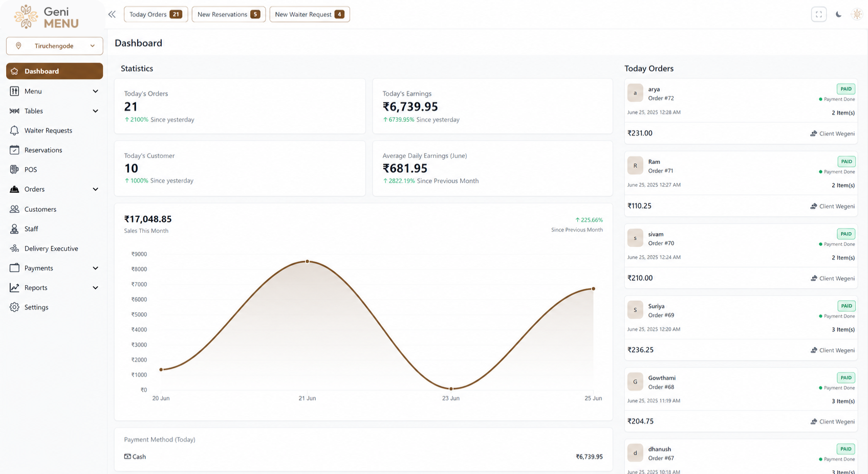Click the Reservations calendar icon
The image size is (868, 474).
(14, 150)
